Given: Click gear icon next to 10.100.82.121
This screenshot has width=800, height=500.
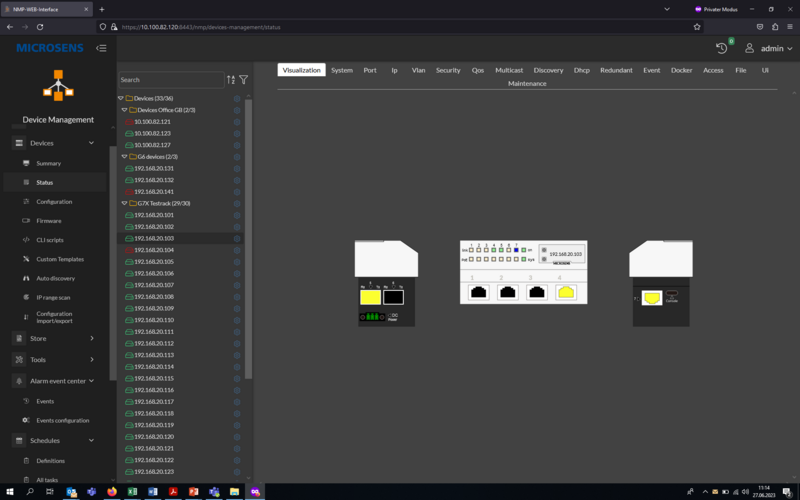Looking at the screenshot, I should (237, 122).
